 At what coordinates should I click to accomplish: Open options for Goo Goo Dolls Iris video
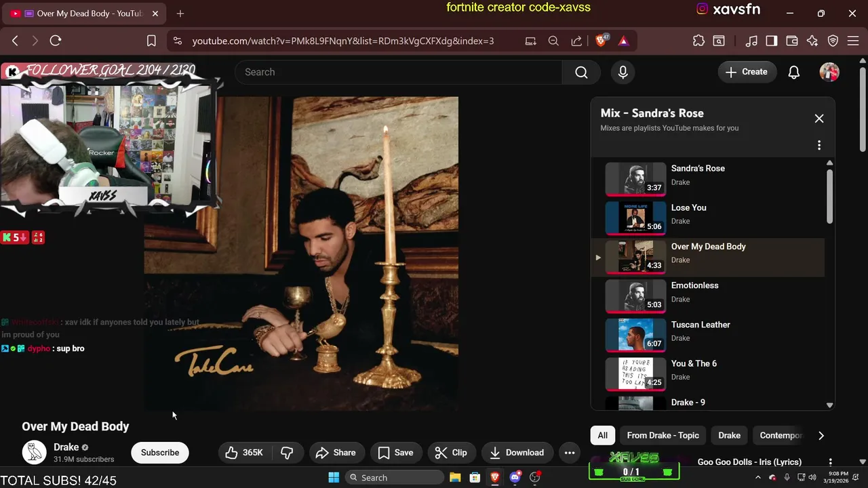click(x=830, y=462)
